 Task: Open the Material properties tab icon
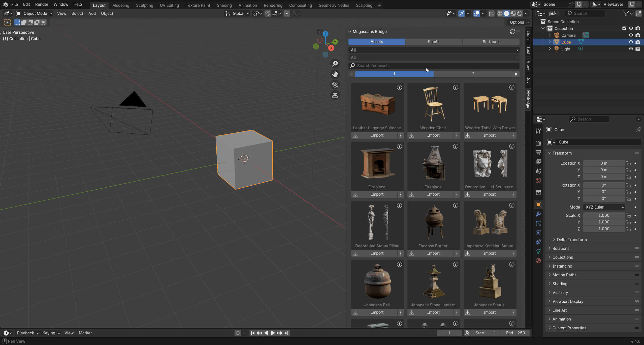coord(538,261)
